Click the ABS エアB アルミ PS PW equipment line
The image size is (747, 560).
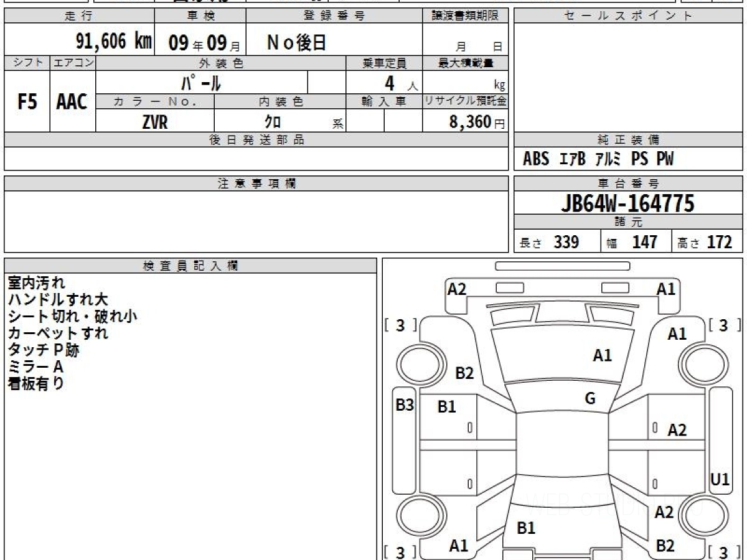(598, 159)
